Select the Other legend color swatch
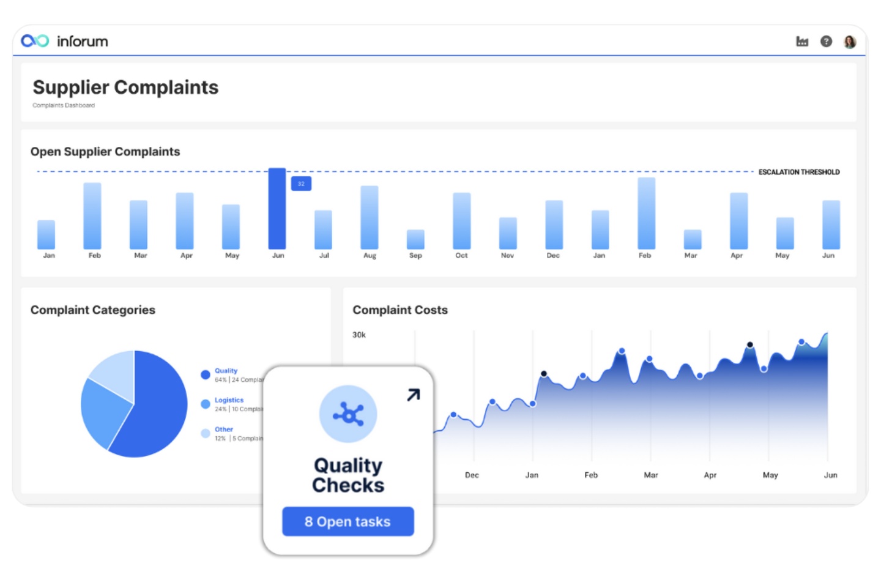Viewport: 881px width, 588px height. pos(206,433)
